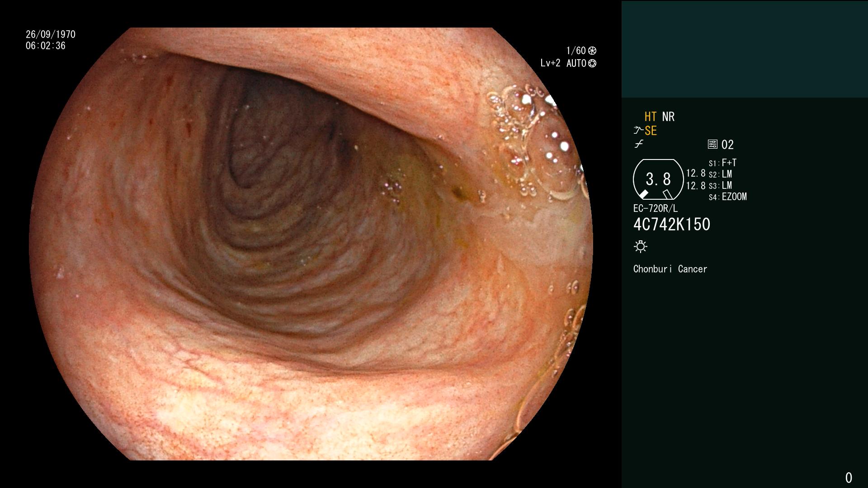Click the shutter icon next to 1/60
Screen dimensions: 868x488
pos(592,51)
